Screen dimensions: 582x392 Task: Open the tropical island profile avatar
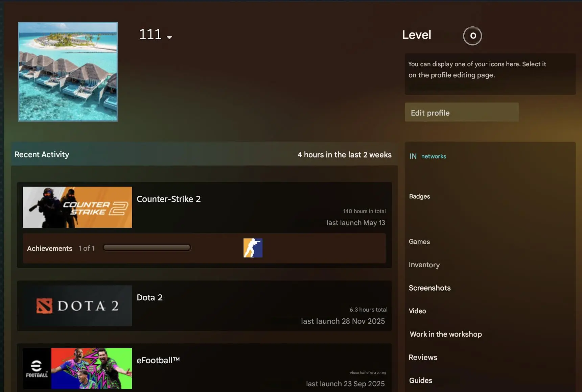pos(68,72)
